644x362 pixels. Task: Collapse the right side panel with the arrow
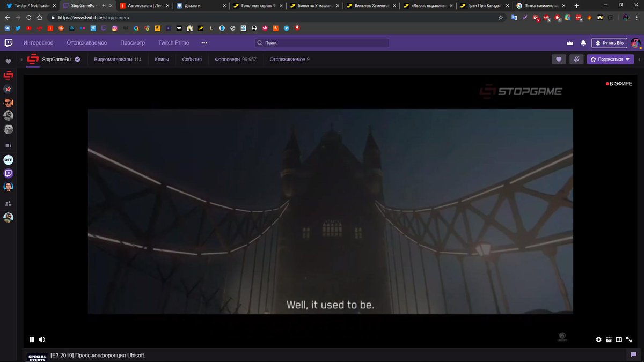coord(638,59)
